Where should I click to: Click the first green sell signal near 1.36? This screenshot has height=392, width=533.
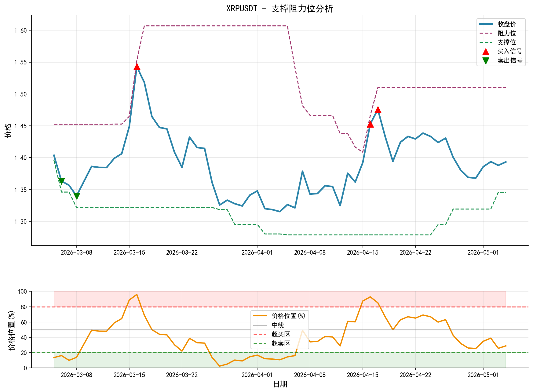(x=61, y=181)
